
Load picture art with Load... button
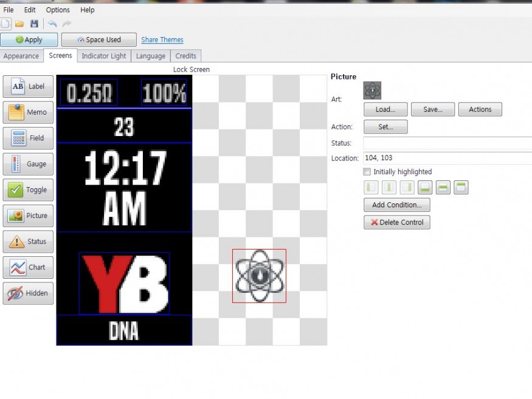point(385,109)
